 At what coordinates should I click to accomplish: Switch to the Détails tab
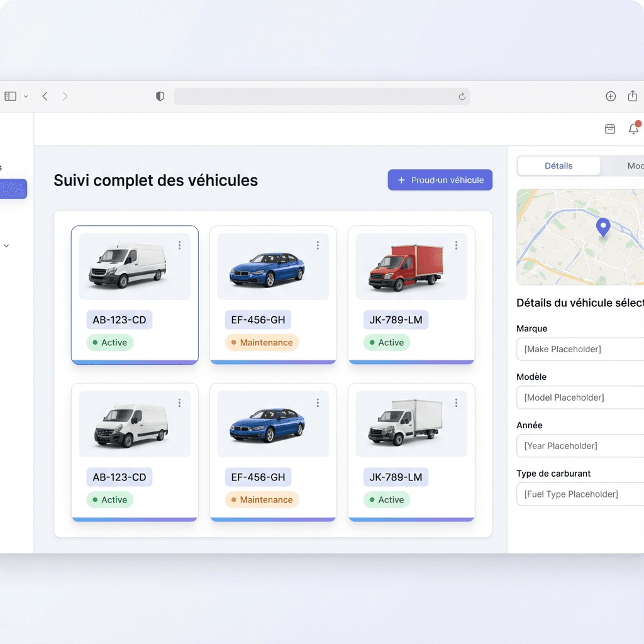[x=558, y=166]
